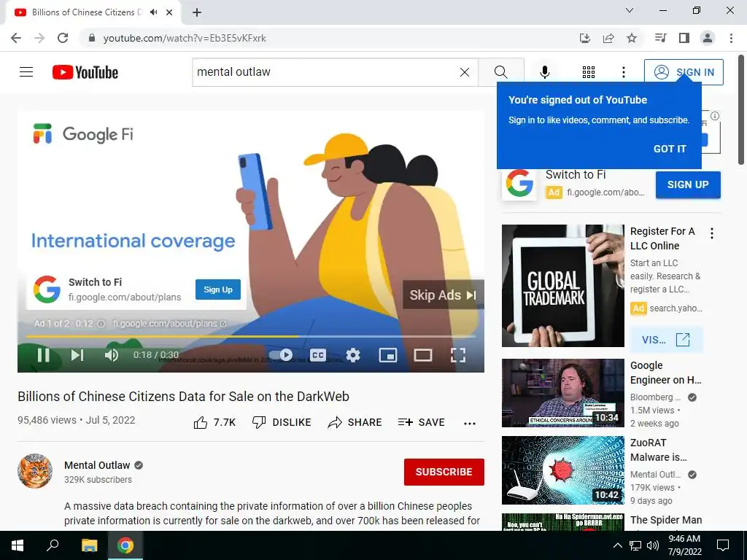Open the Global Trademark ad thumbnail
747x560 pixels.
(562, 286)
